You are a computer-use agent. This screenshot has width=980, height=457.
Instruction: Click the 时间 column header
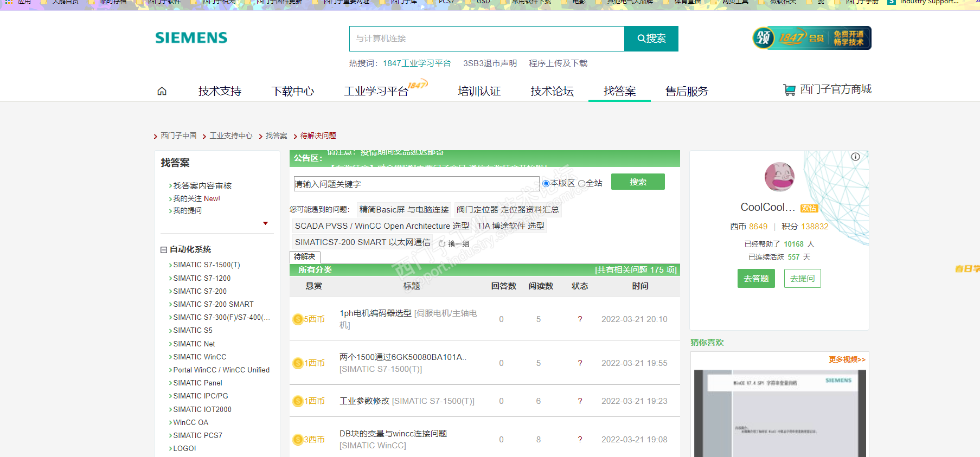[640, 286]
